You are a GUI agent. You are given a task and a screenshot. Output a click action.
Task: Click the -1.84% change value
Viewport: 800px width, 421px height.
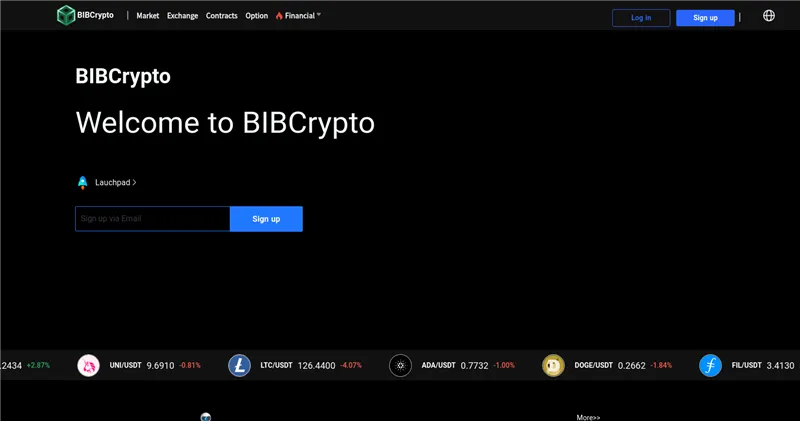click(x=661, y=365)
